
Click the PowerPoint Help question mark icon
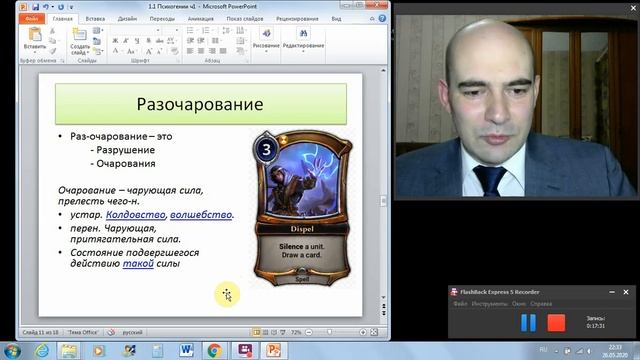click(x=382, y=18)
